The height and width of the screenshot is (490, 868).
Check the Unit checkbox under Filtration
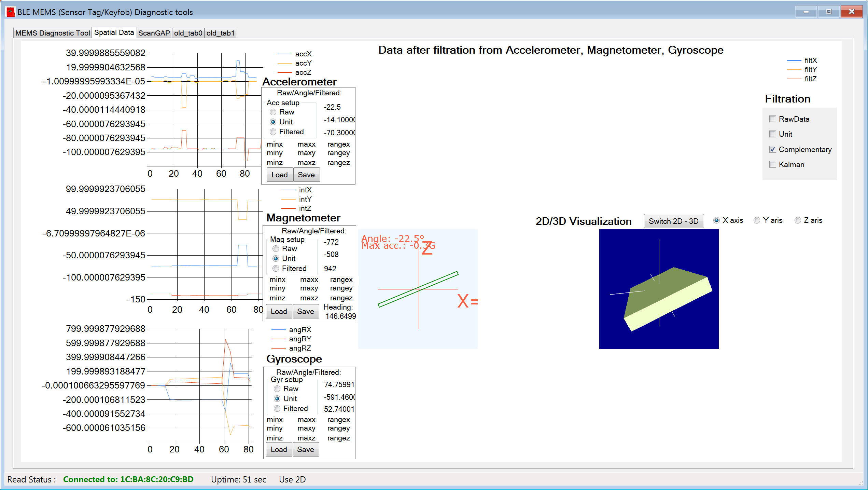point(773,134)
